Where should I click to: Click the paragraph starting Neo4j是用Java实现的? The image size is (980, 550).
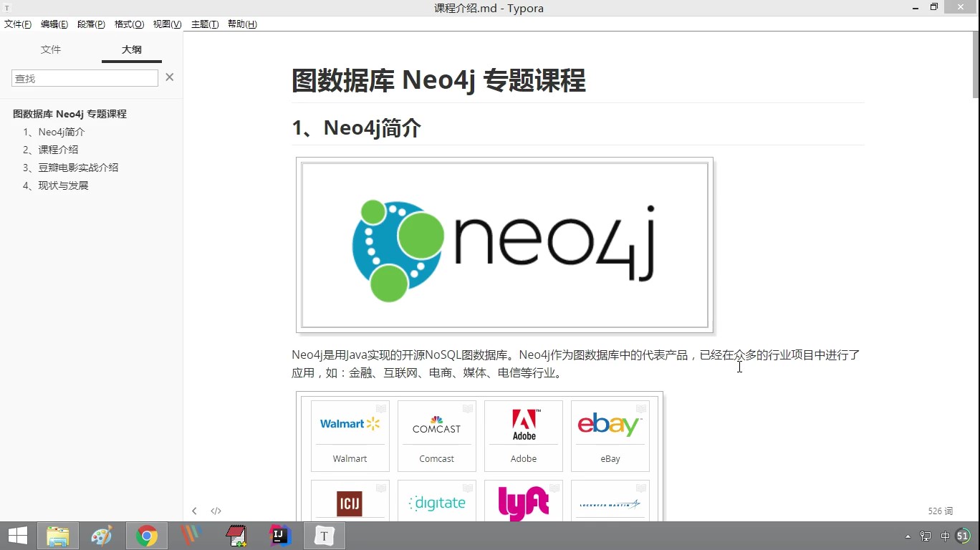point(577,364)
